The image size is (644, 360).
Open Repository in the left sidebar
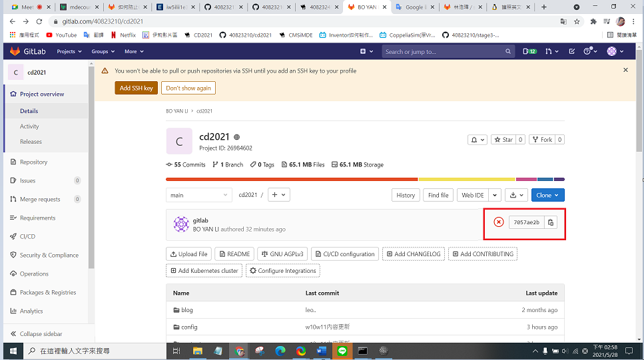34,162
